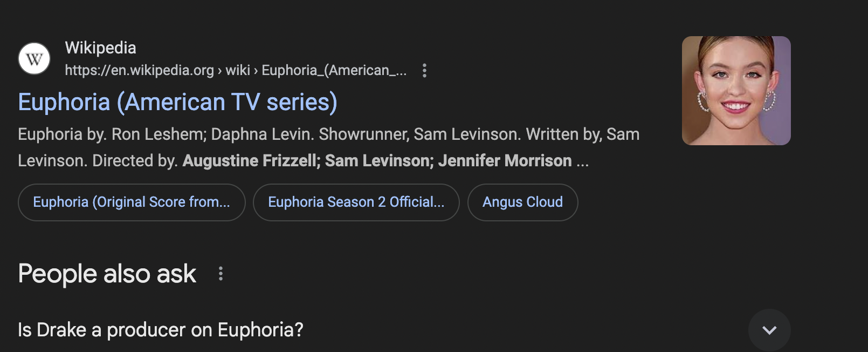
Task: Click the People also ask heading
Action: tap(107, 274)
